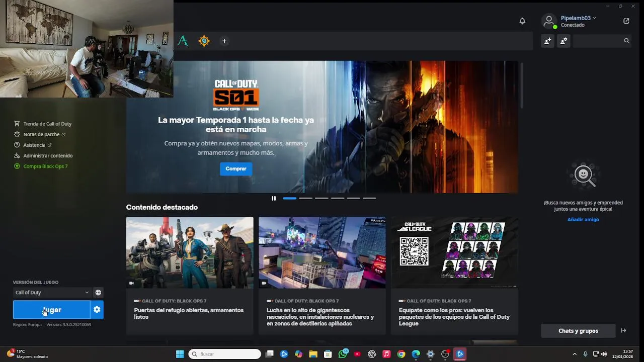Show hidden system tray icons
The width and height of the screenshot is (644, 362).
click(x=575, y=354)
